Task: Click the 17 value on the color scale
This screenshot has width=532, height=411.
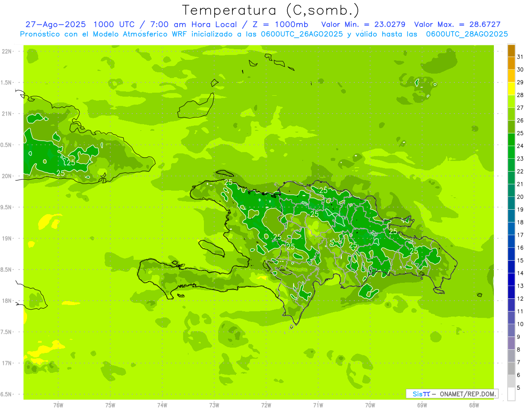Action: pos(520,235)
